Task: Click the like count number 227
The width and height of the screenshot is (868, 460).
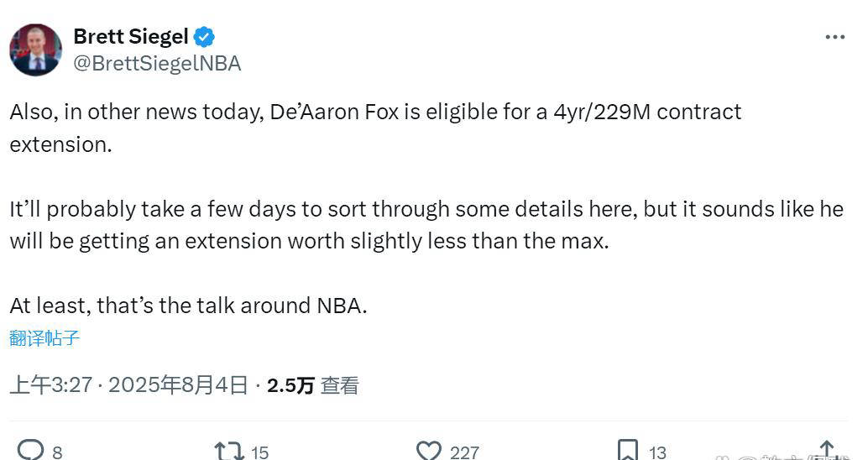Action: (464, 452)
